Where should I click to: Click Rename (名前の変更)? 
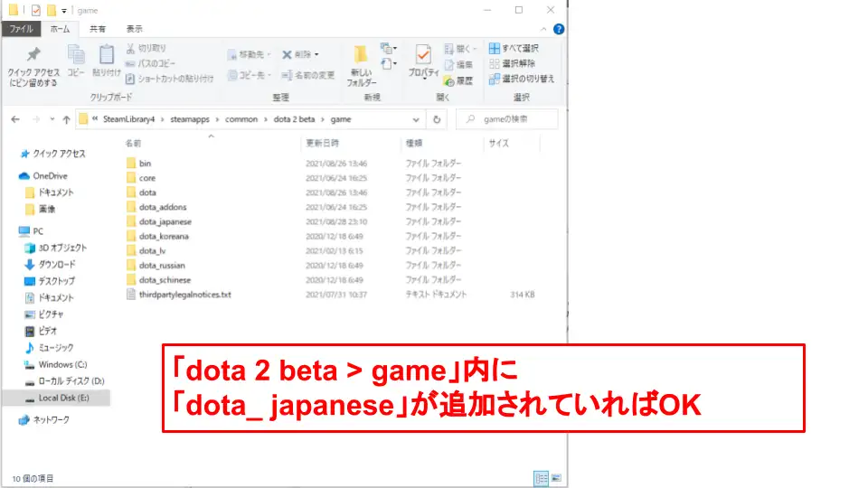pyautogui.click(x=307, y=75)
